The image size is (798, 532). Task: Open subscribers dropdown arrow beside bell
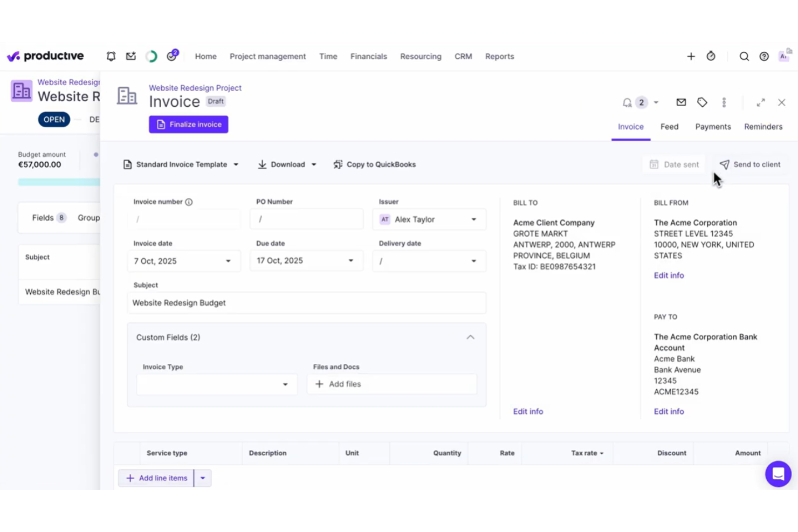point(656,102)
